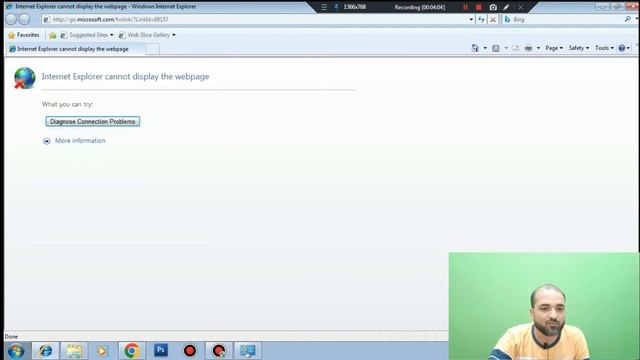Expand the Print dropdown arrow
The width and height of the screenshot is (640, 360).
(x=538, y=48)
